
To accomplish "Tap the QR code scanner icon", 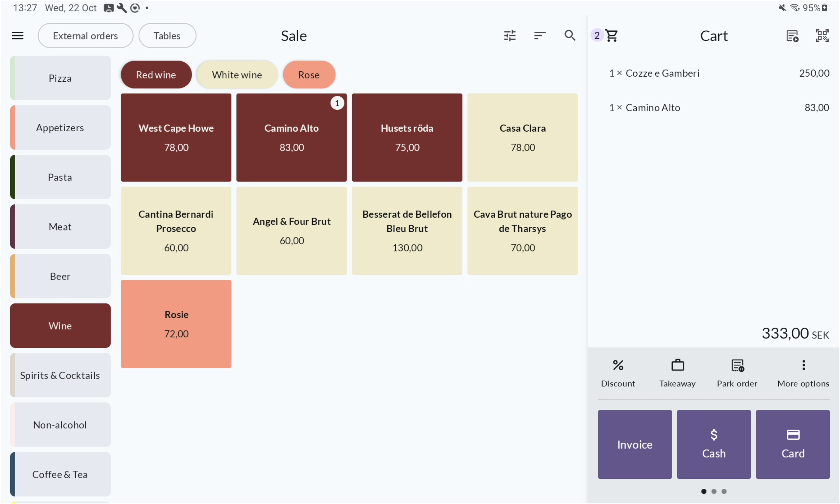I will 822,36.
